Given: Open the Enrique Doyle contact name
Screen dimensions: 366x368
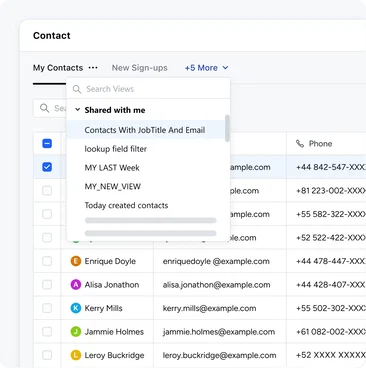Looking at the screenshot, I should tap(110, 261).
